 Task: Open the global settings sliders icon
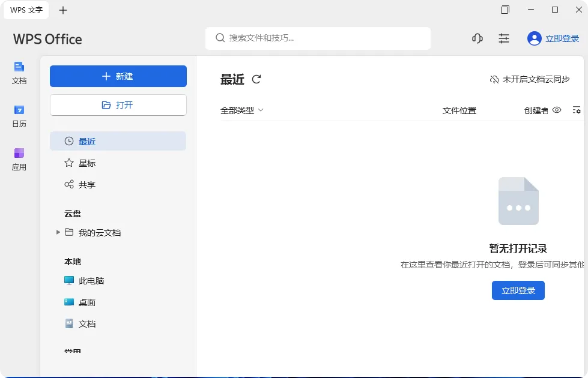(x=504, y=38)
